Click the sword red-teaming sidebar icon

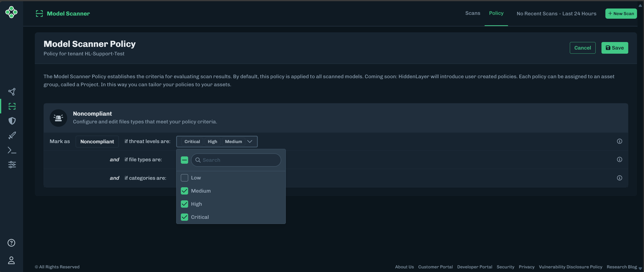(11, 135)
